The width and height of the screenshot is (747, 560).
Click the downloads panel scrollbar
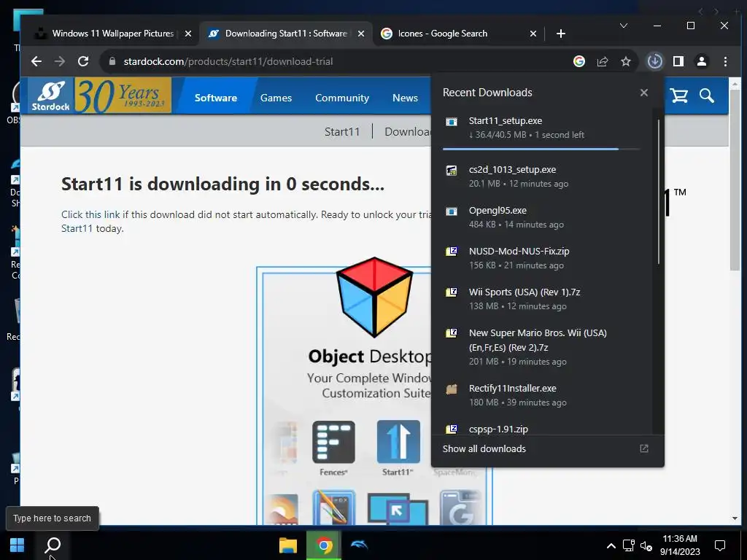[659, 192]
